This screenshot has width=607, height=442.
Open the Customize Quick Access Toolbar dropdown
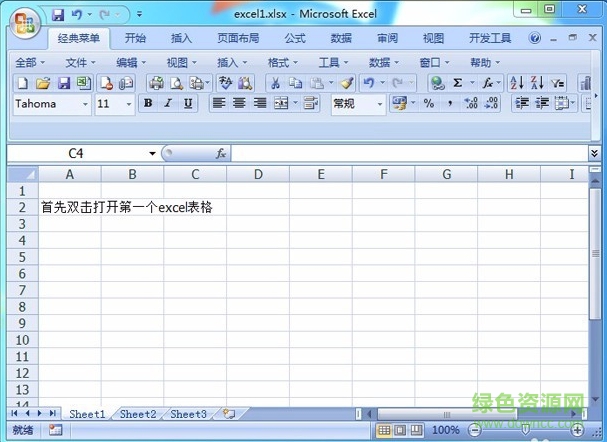point(139,15)
